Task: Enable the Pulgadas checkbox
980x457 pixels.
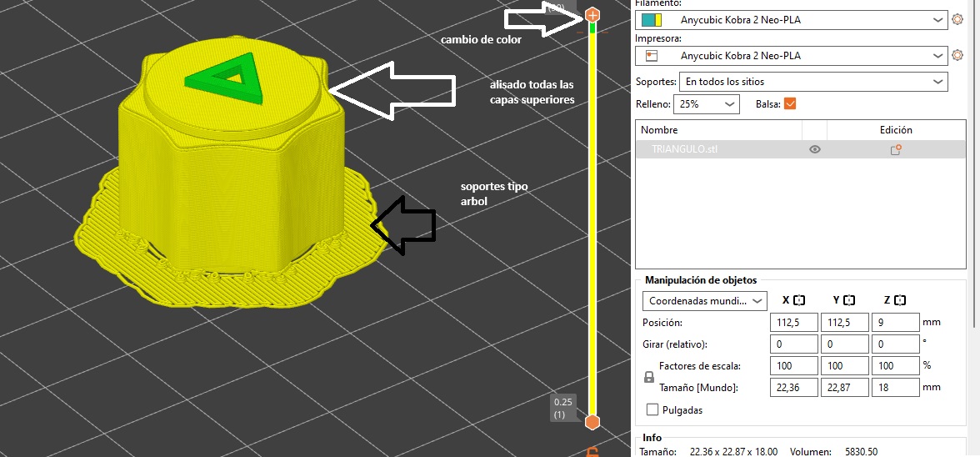Action: [x=652, y=410]
